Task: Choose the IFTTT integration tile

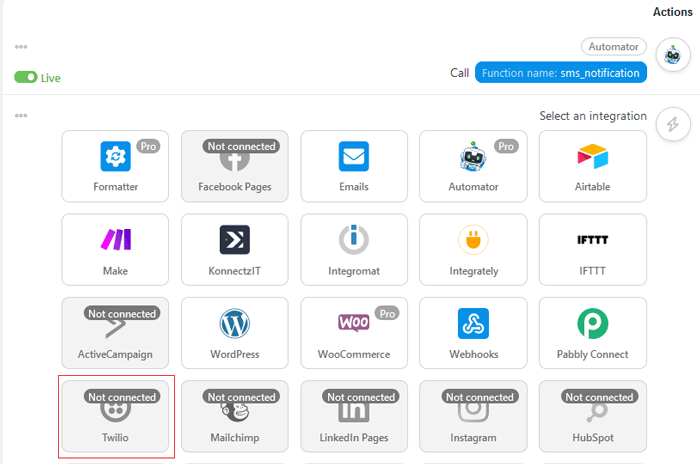Action: tap(593, 250)
